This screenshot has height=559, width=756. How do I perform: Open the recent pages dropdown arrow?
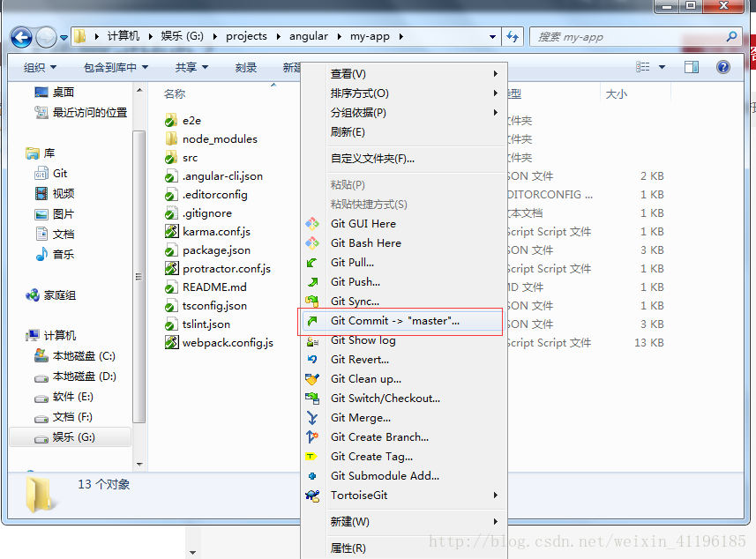coord(64,37)
